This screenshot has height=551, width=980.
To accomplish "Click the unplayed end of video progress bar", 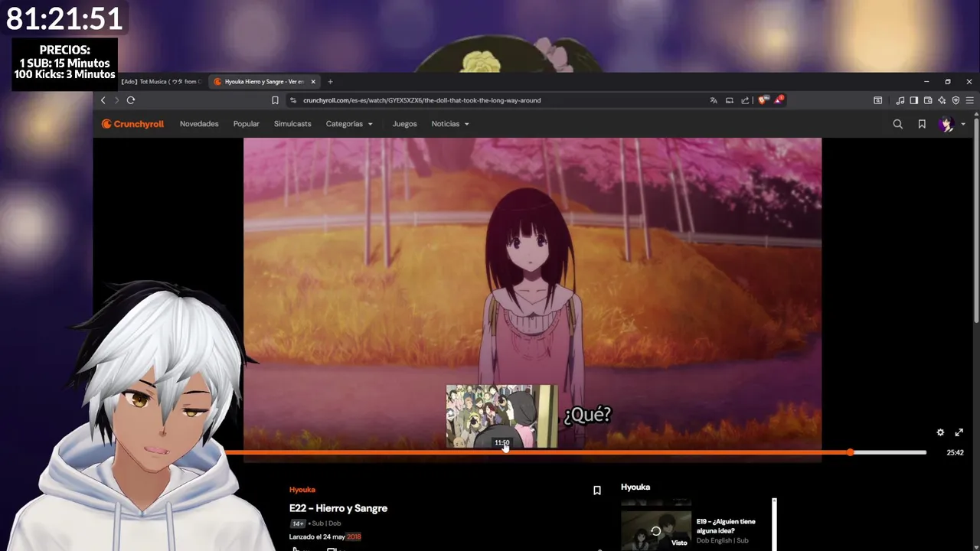I will tap(890, 452).
